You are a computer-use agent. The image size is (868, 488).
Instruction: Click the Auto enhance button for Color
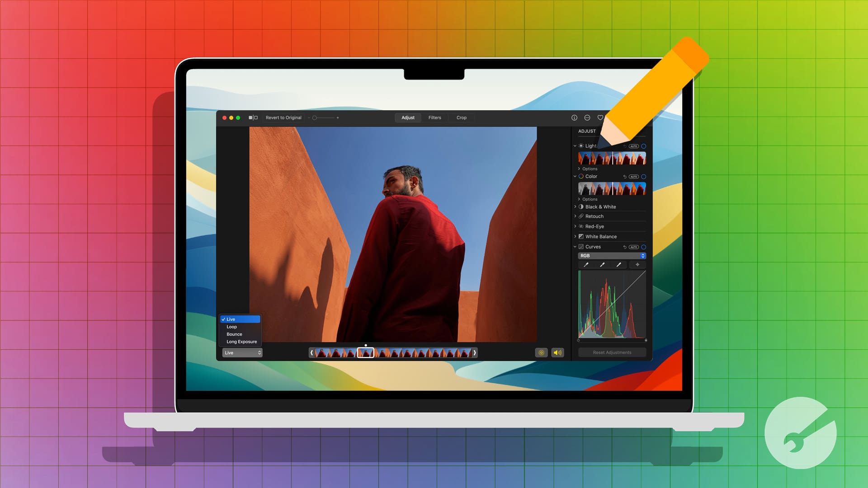click(x=633, y=176)
